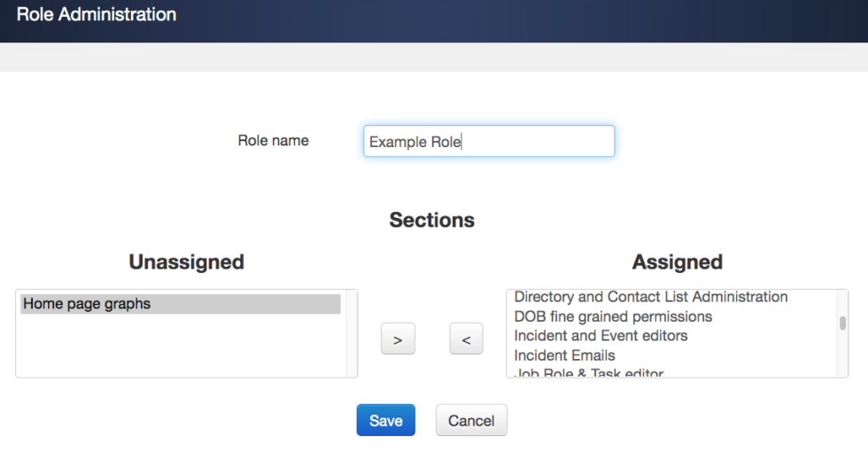Screen dimensions: 868x452
Task: Cancel the role edit
Action: click(x=471, y=421)
